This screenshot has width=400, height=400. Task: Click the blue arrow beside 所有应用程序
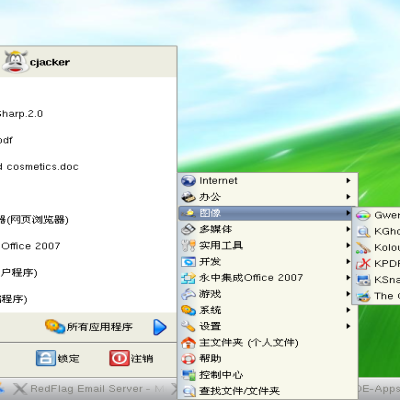[160, 327]
